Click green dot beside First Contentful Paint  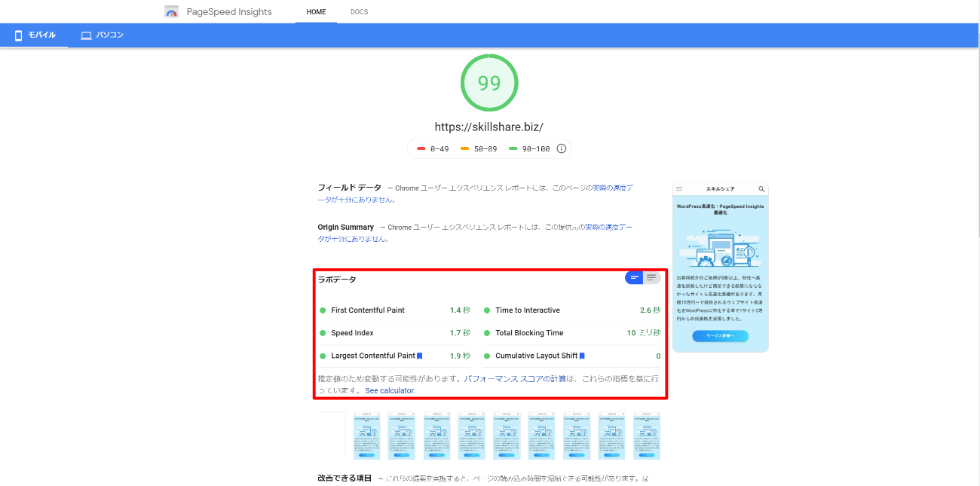[323, 310]
